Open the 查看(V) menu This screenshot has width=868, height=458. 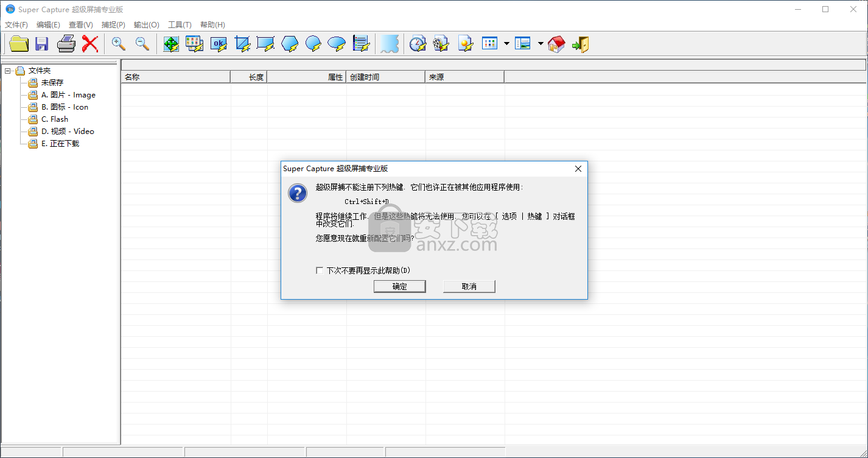coord(81,25)
